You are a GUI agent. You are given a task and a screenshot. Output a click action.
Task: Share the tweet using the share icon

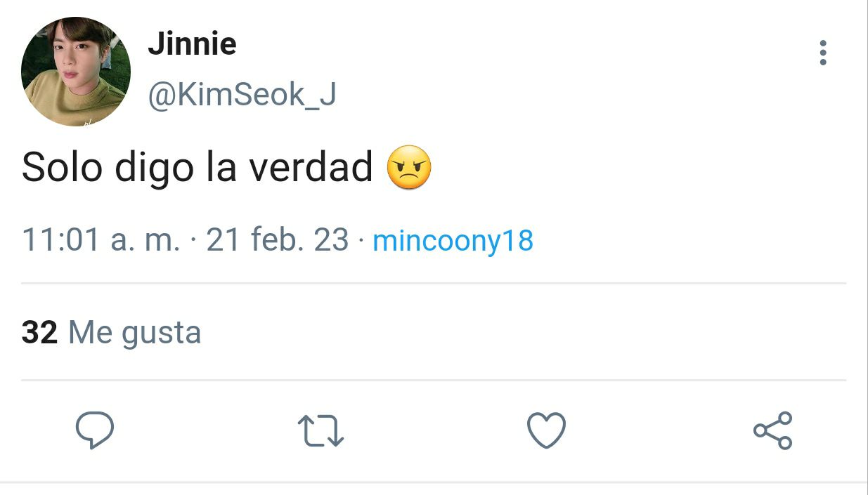point(772,430)
